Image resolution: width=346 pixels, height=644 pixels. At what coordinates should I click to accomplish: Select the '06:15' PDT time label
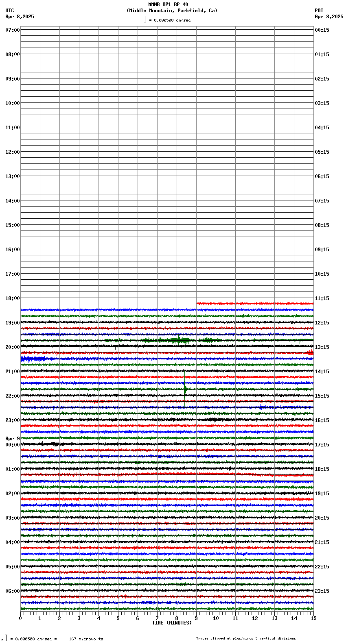(x=322, y=176)
